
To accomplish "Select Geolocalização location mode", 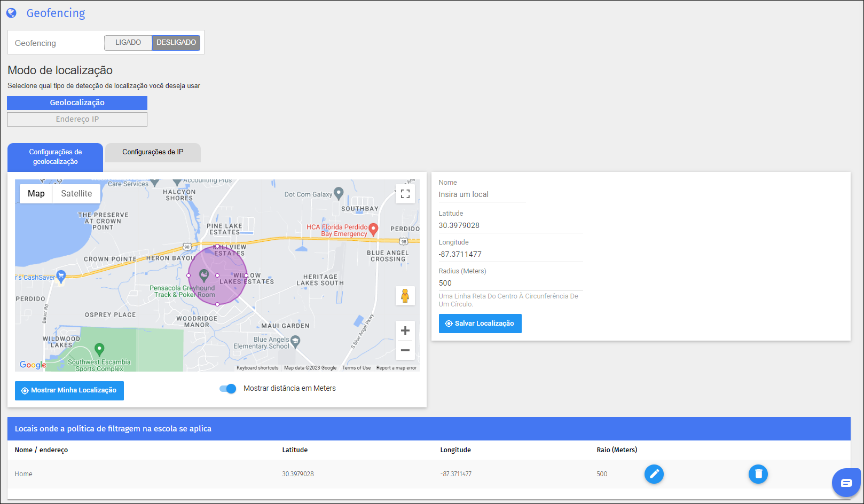I will (x=77, y=103).
